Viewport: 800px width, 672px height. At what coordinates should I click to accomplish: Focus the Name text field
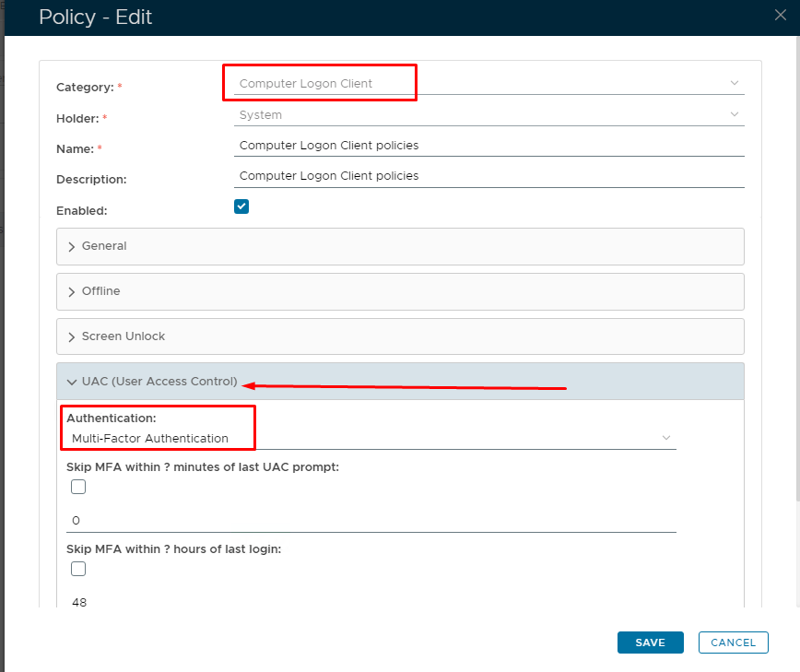pyautogui.click(x=488, y=146)
